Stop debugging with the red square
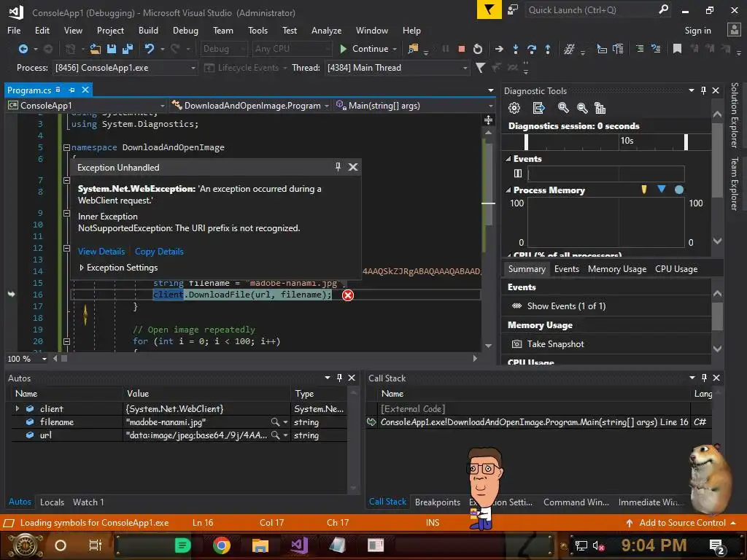 pos(461,49)
